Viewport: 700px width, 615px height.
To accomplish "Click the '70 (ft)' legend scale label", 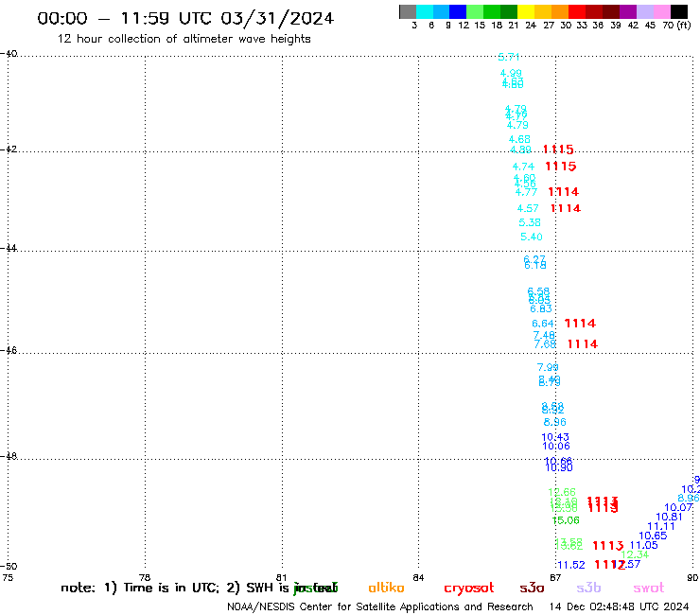I will click(676, 25).
